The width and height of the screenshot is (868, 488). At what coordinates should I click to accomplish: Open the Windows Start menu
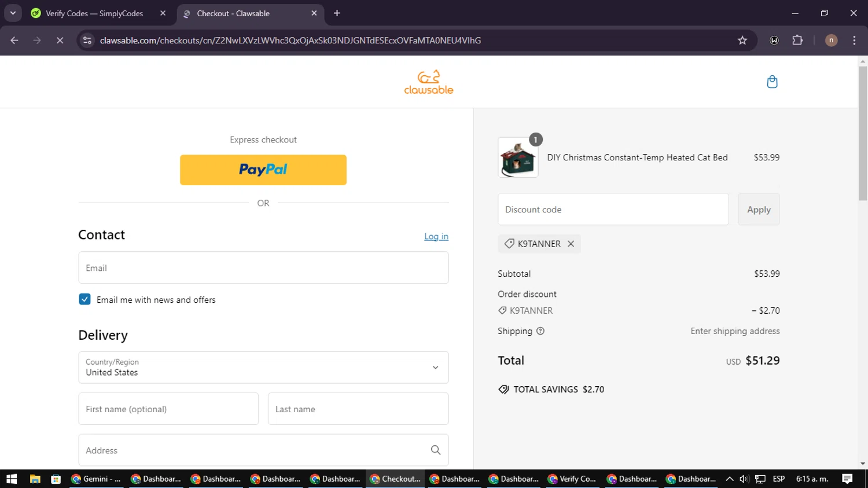(12, 479)
